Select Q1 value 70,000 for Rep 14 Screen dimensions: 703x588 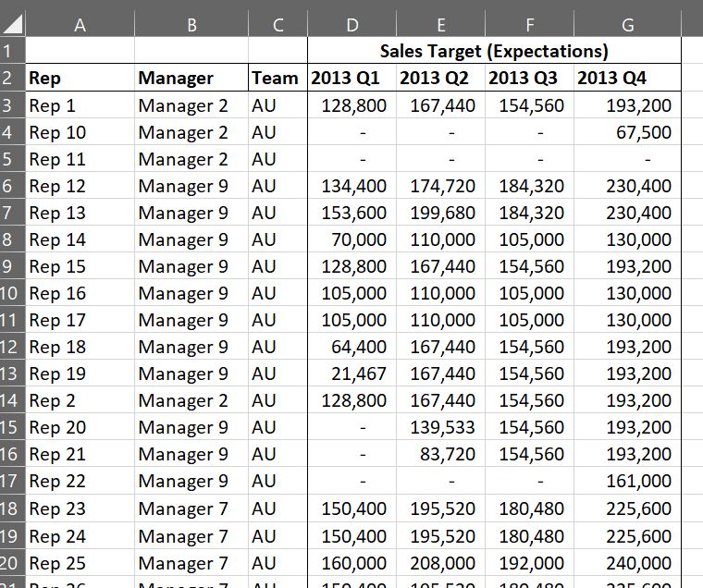point(351,239)
